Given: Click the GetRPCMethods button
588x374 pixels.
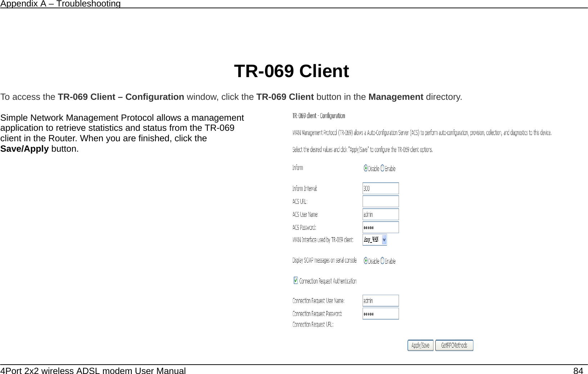Looking at the screenshot, I should (x=454, y=346).
